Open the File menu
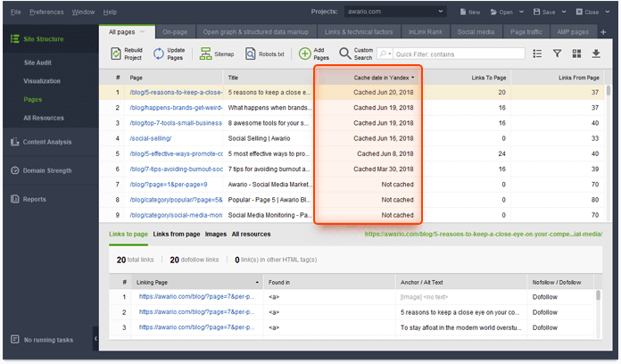 pyautogui.click(x=15, y=12)
